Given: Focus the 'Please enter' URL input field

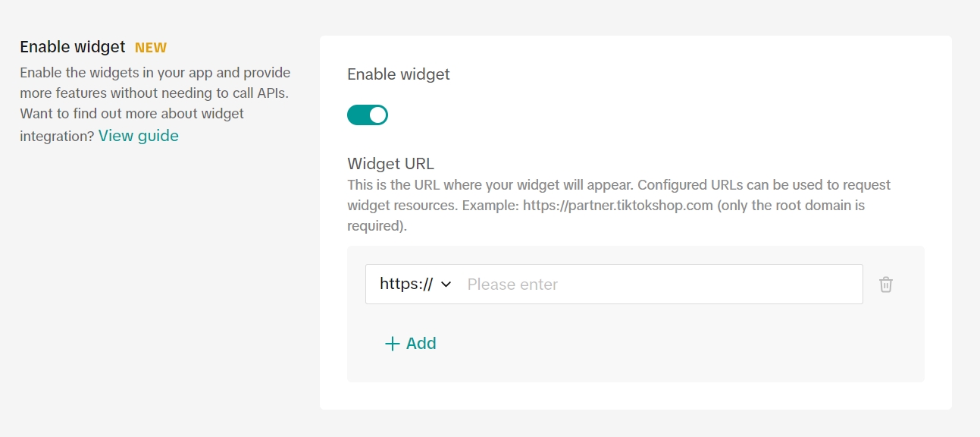Looking at the screenshot, I should (x=659, y=285).
